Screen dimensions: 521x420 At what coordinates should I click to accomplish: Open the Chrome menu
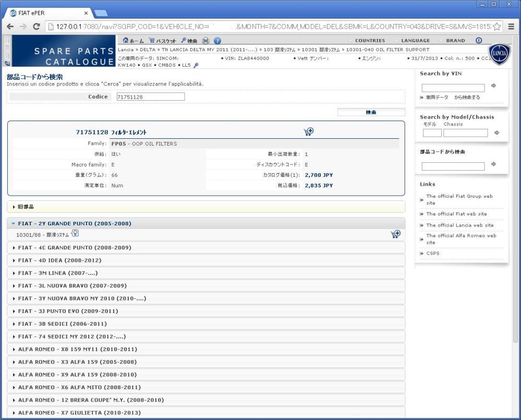tap(512, 27)
